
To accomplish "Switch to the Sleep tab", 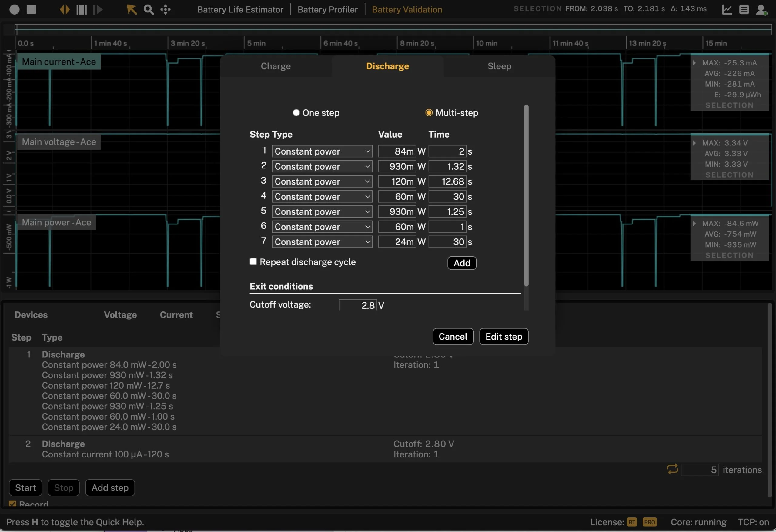I will click(499, 66).
